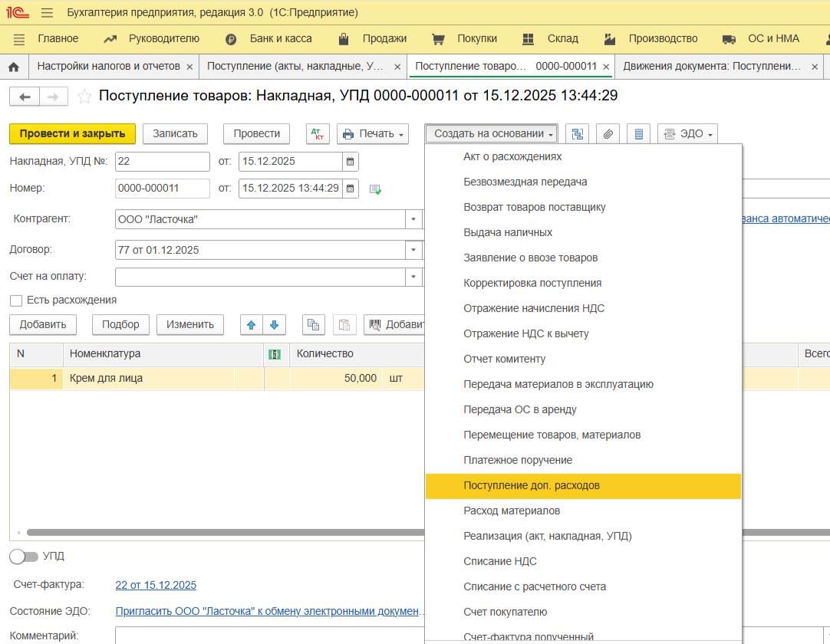Expand the Договор dropdown list
The height and width of the screenshot is (644, 830).
(x=413, y=250)
